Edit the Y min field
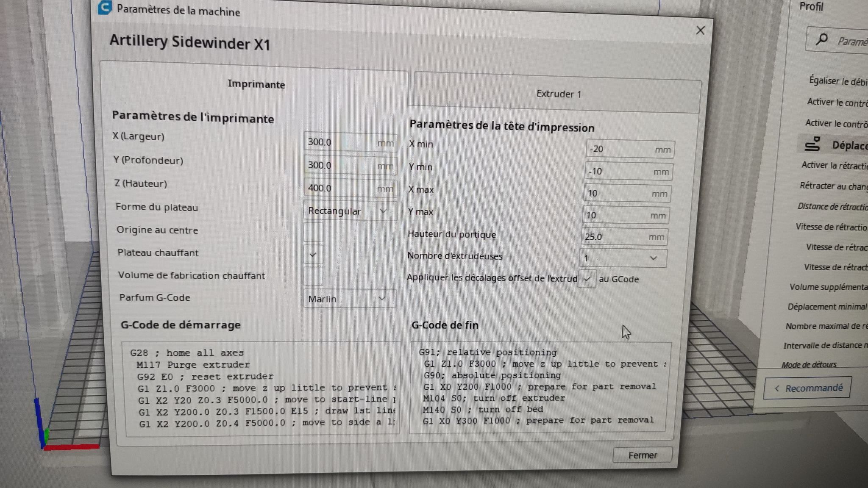This screenshot has height=488, width=868. [x=629, y=172]
